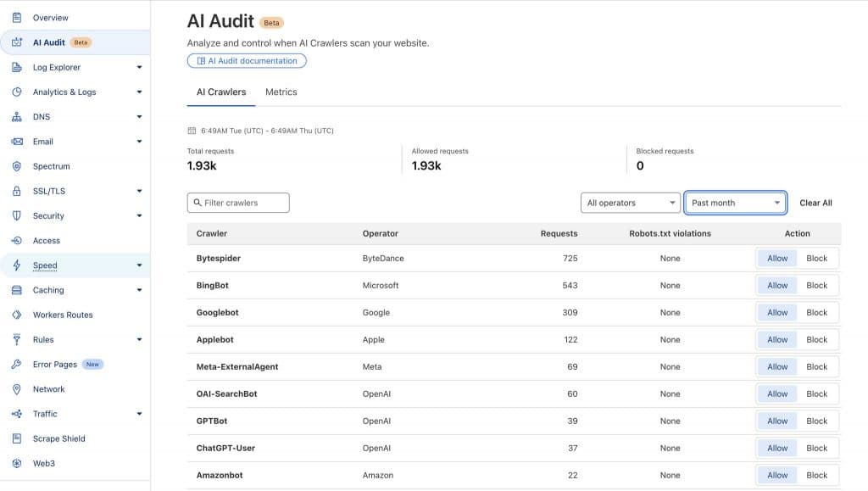This screenshot has height=491, width=868.
Task: Expand the Analytics & Logs sidebar section
Action: (139, 92)
